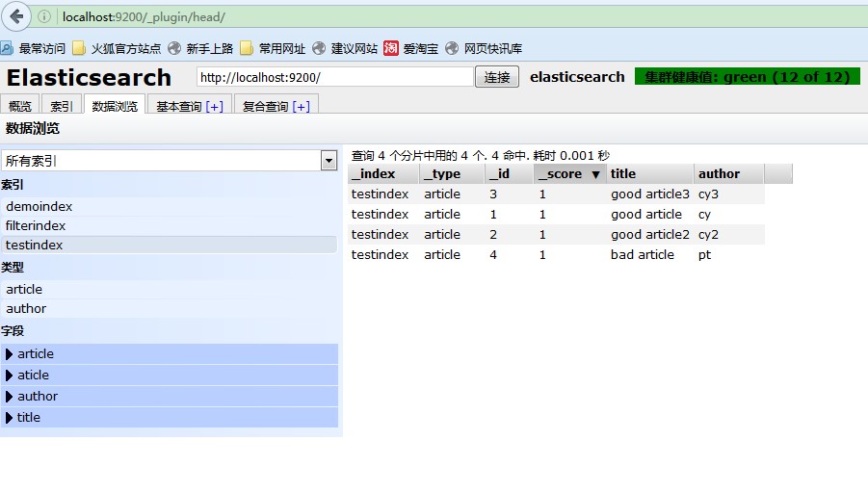Viewport: 868px width, 492px height.
Task: Select the filterindex index filter
Action: [169, 226]
